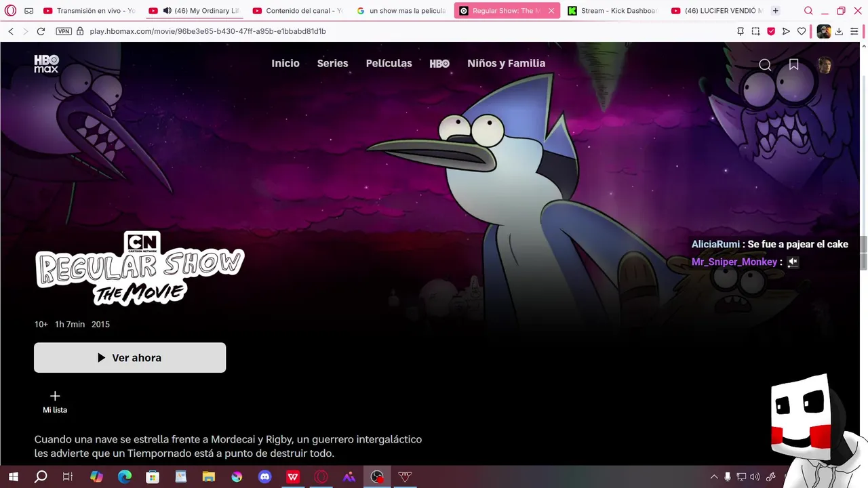Open Niños y Familia menu item
The image size is (868, 488).
point(506,63)
